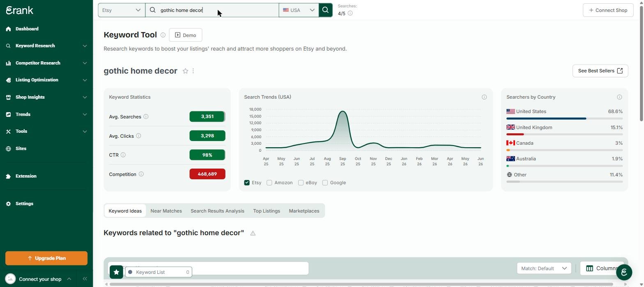Screen dimensions: 644x287
Task: Click Search Trends info icon
Action: pyautogui.click(x=484, y=97)
